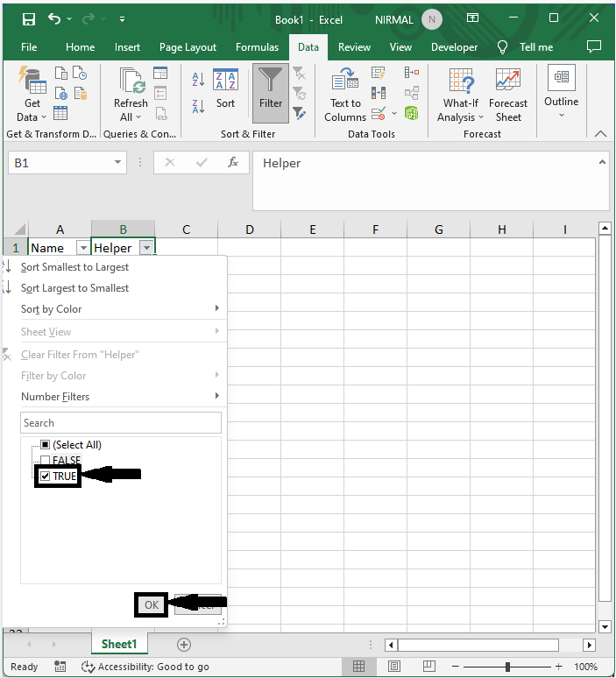Import data From Text/CSV
The image size is (616, 678).
pos(61,73)
